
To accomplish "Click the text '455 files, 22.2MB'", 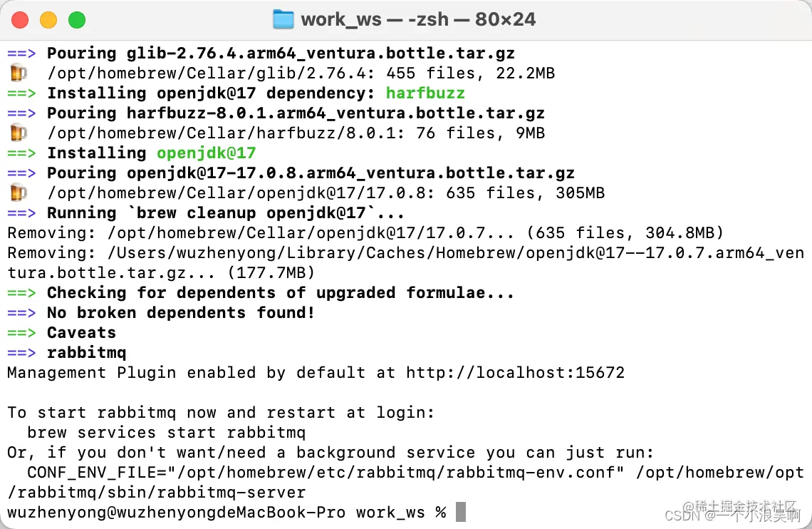I will coord(470,73).
